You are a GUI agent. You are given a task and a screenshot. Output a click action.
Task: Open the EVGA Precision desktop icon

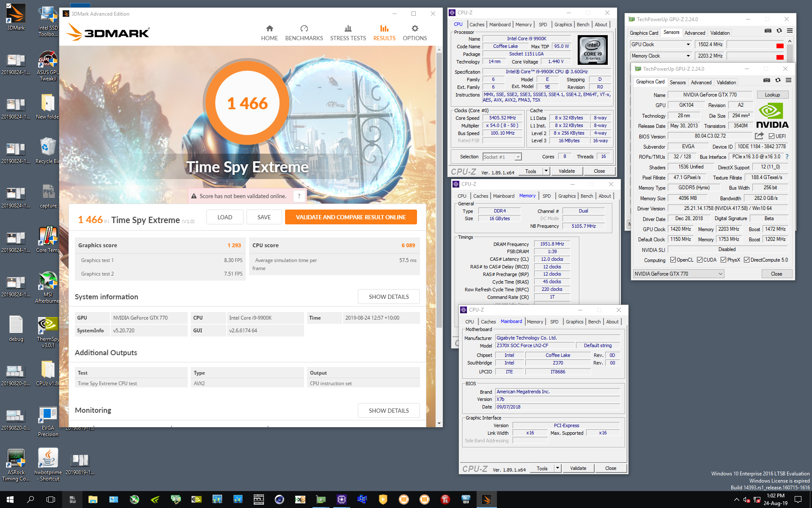pos(48,421)
